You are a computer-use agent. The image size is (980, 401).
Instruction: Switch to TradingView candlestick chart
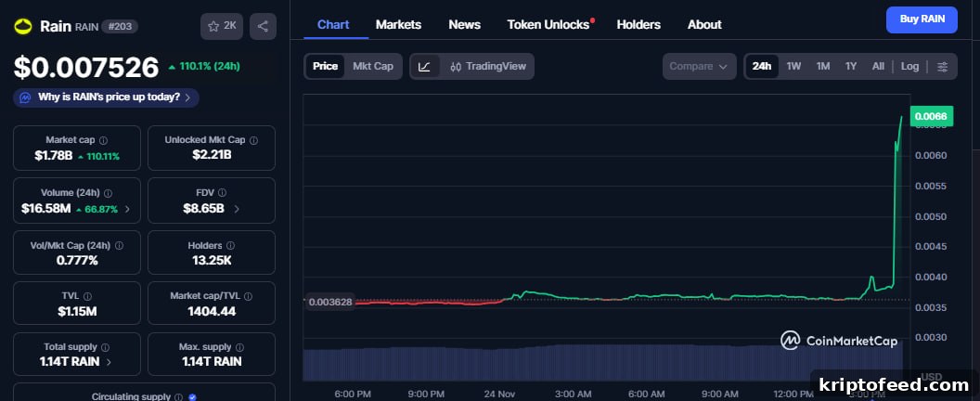pos(488,66)
